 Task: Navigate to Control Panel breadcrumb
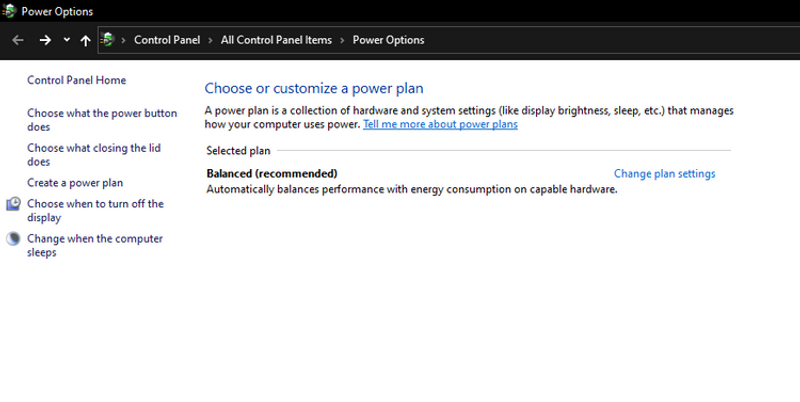168,40
